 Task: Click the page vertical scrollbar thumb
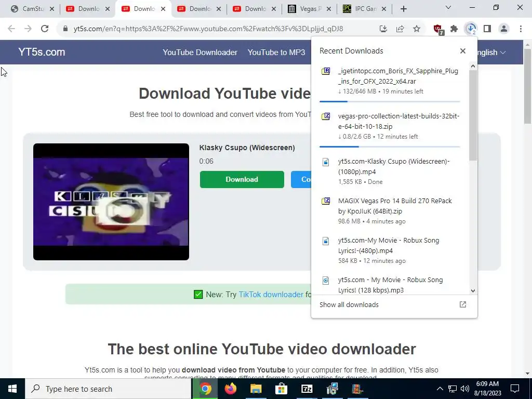pyautogui.click(x=528, y=87)
